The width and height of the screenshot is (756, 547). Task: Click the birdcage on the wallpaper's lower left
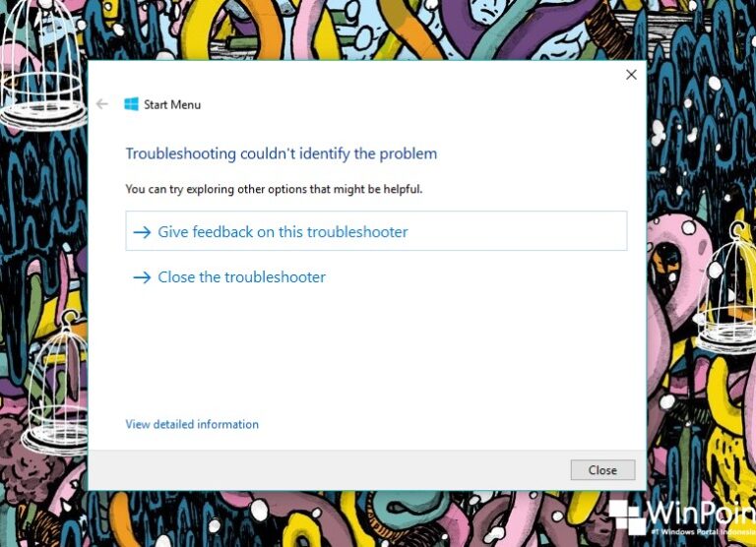[55, 386]
